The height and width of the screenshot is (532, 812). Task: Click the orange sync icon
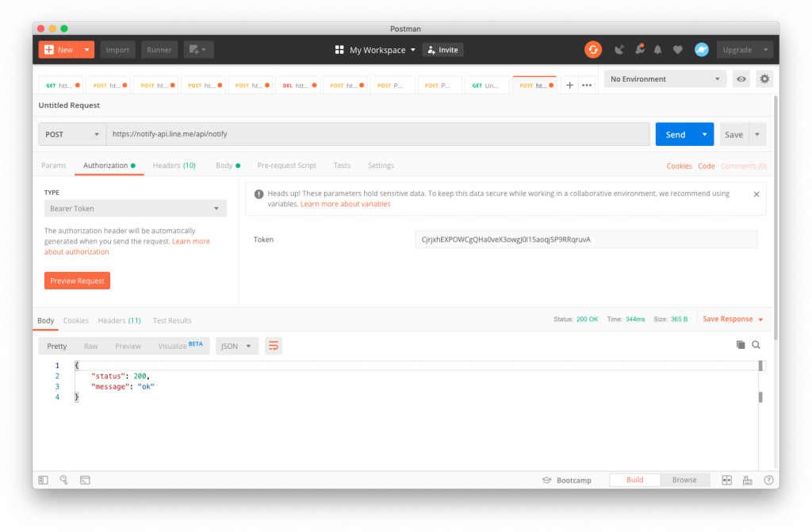(x=593, y=50)
